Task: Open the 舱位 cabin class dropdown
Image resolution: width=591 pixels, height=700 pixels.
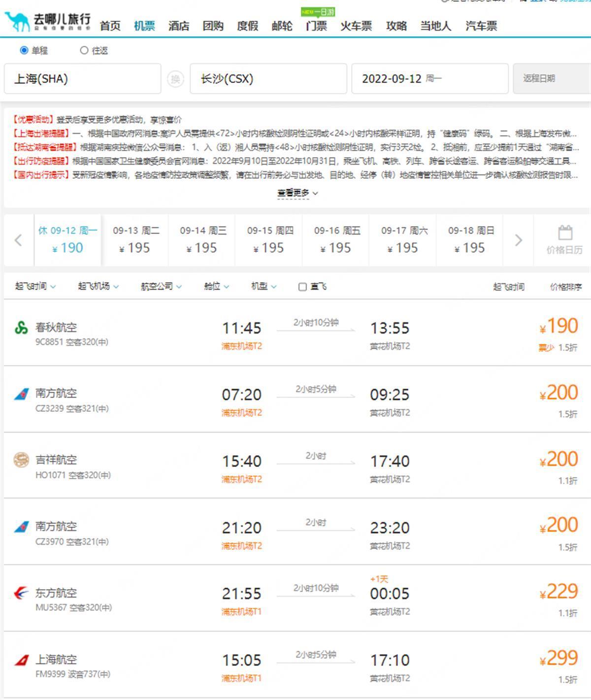Action: (217, 286)
